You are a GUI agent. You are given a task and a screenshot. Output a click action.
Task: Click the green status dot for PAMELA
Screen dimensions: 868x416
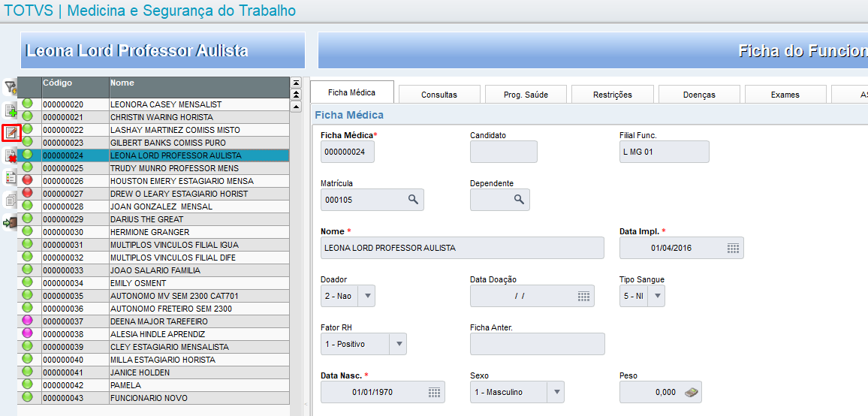click(x=27, y=384)
